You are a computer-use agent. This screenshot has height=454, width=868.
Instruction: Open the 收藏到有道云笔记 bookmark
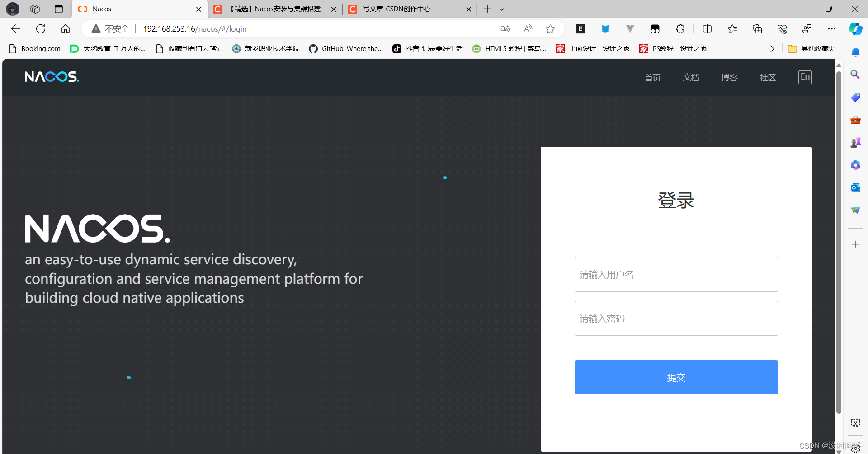coord(189,49)
